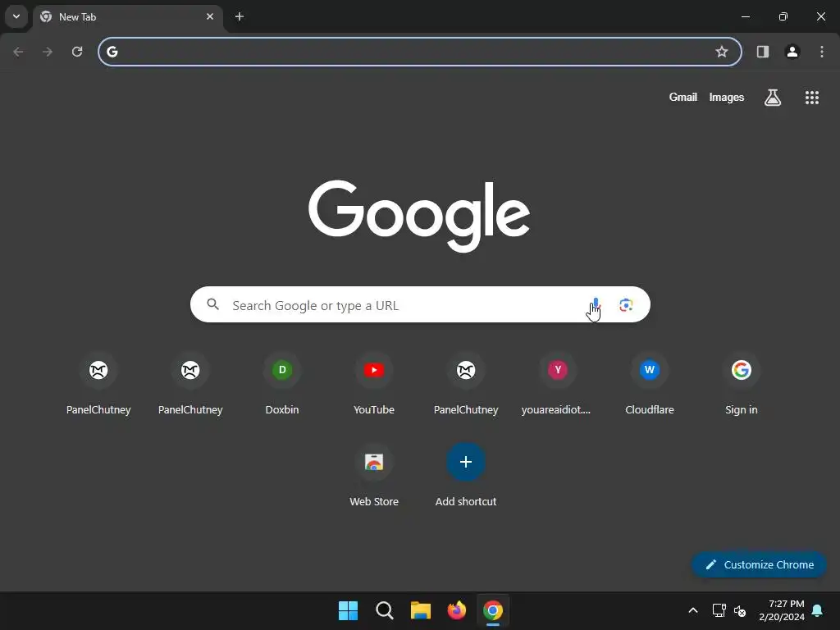840x630 pixels.
Task: Open the Web Store shortcut
Action: [x=374, y=477]
